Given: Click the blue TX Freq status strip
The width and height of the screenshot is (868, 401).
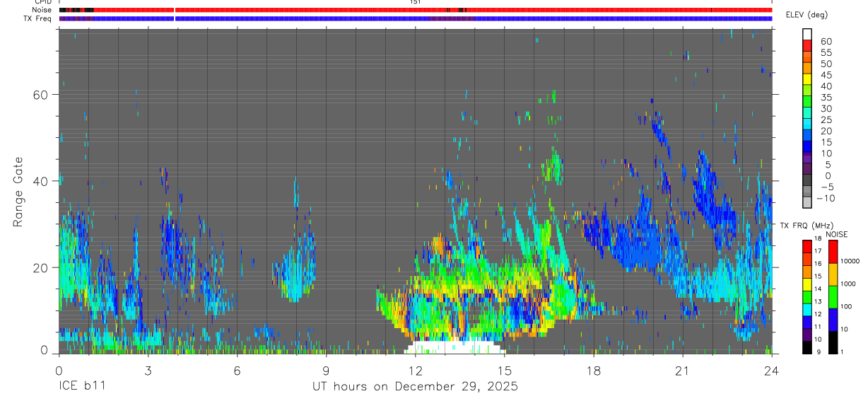Looking at the screenshot, I should click(416, 18).
